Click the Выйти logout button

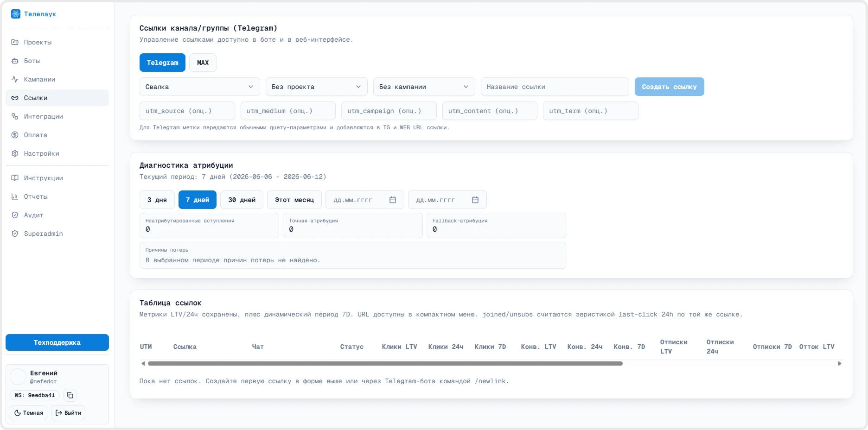point(68,413)
